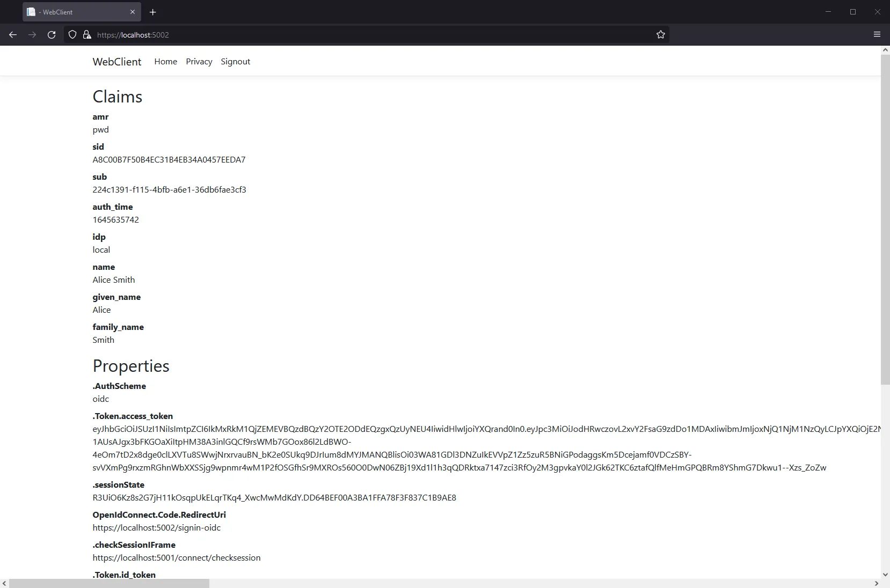Open the browser application menu

tap(877, 34)
